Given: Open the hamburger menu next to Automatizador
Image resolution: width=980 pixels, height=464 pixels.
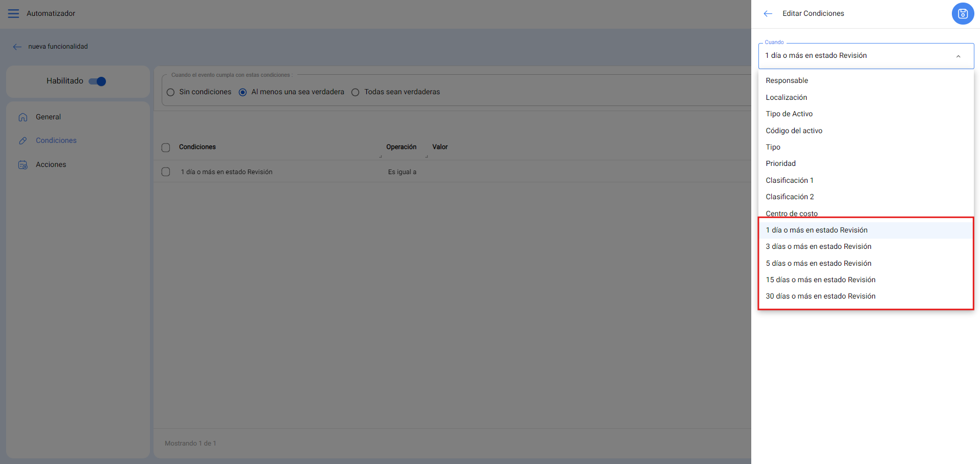Looking at the screenshot, I should pyautogui.click(x=13, y=13).
